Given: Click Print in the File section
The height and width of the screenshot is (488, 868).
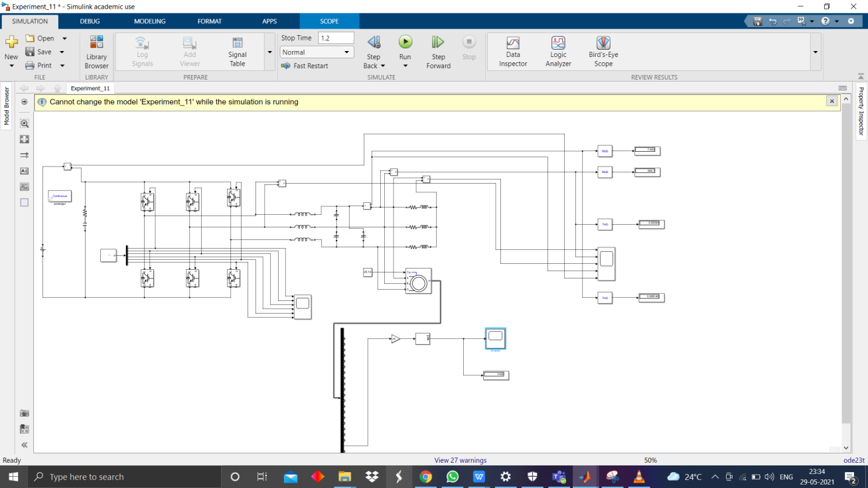Looking at the screenshot, I should 39,66.
